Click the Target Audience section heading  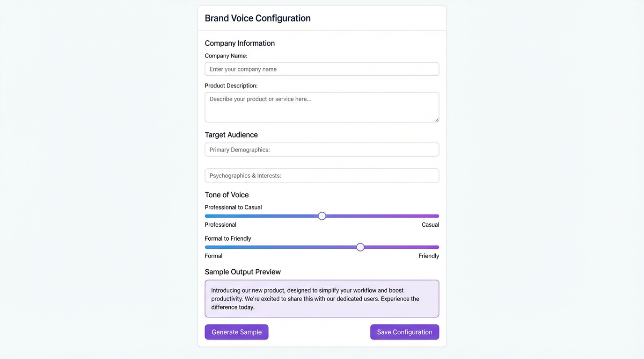tap(231, 134)
